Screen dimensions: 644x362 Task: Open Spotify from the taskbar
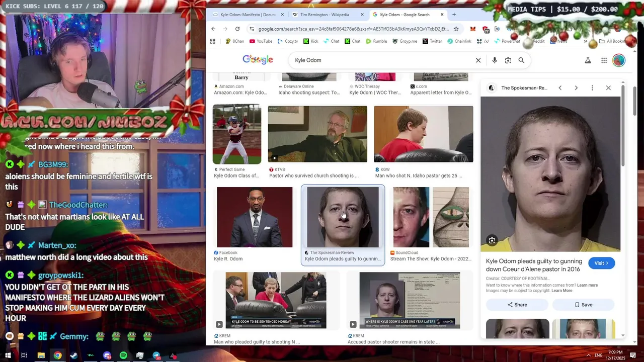pos(123,355)
